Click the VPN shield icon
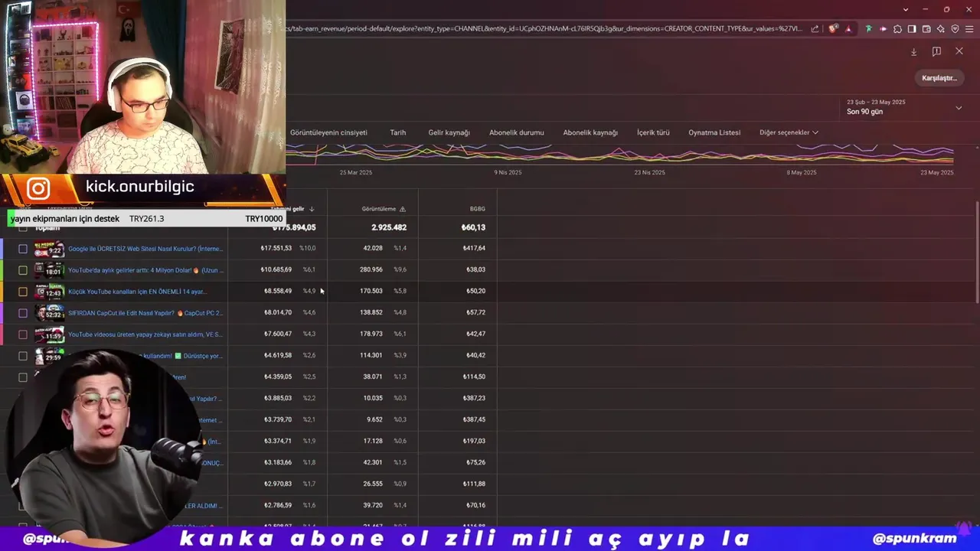The height and width of the screenshot is (551, 980). (x=955, y=29)
